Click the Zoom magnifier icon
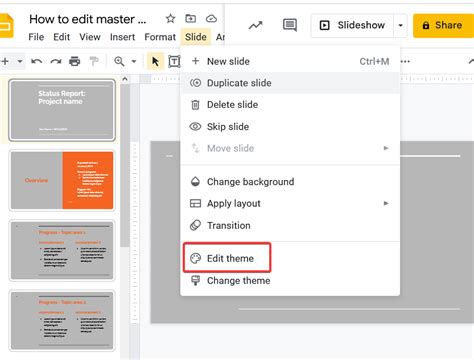This screenshot has width=474, height=360. pos(119,61)
